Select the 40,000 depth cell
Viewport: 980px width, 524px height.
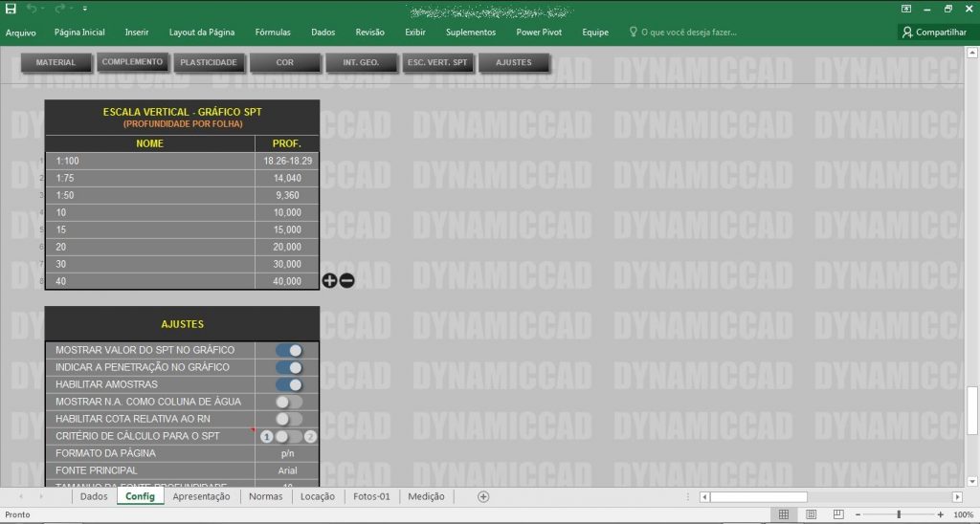[x=287, y=282]
